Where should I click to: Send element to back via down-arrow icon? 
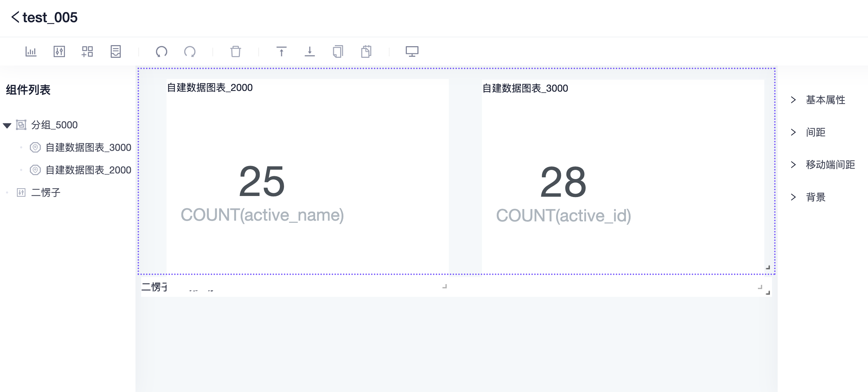309,51
